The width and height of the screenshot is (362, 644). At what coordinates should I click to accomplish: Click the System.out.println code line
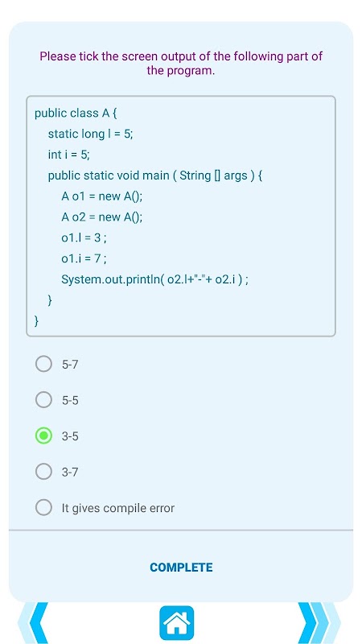pyautogui.click(x=154, y=280)
